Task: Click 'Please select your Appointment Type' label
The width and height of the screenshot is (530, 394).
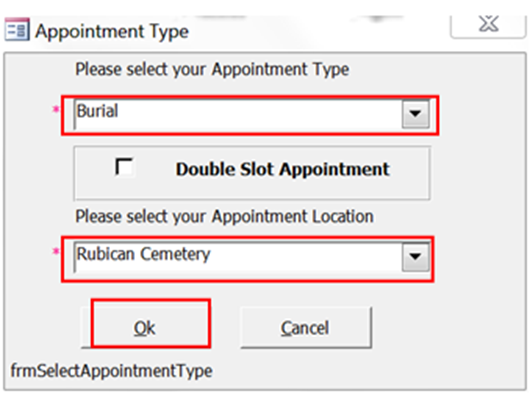Action: (212, 70)
